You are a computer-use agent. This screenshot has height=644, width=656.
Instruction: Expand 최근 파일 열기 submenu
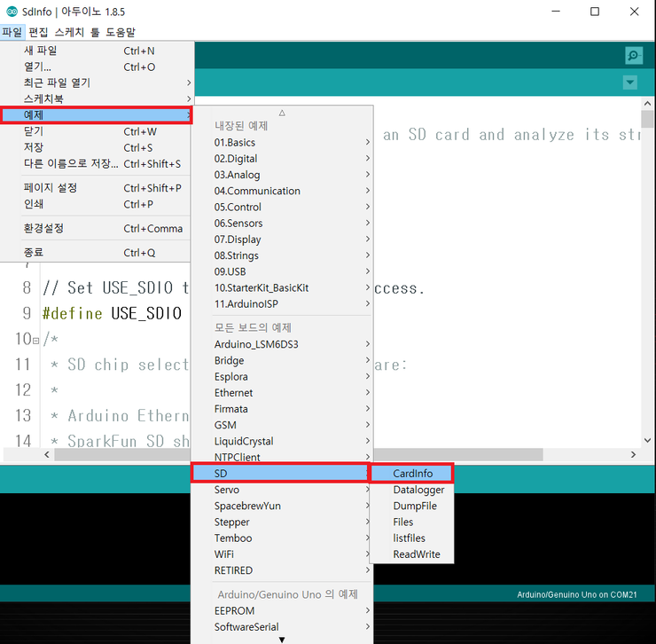tap(97, 82)
